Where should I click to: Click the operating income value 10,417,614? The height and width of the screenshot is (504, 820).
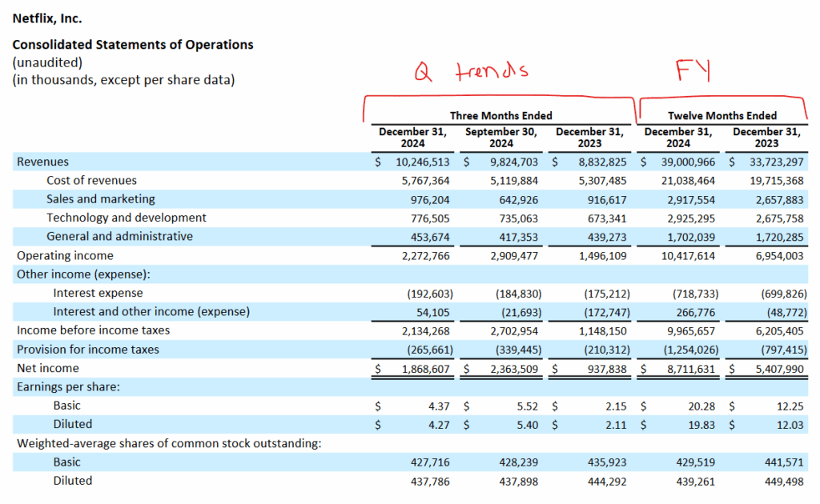688,257
